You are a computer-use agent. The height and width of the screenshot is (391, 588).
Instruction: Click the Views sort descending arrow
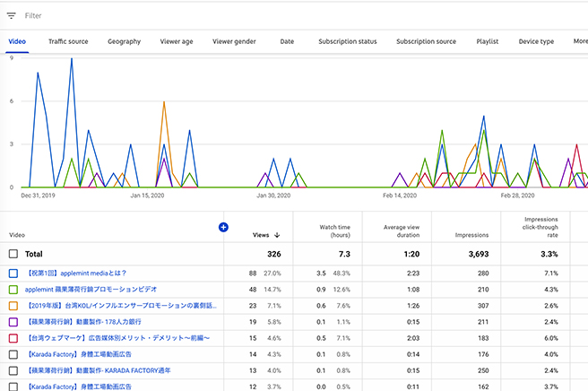pyautogui.click(x=277, y=235)
